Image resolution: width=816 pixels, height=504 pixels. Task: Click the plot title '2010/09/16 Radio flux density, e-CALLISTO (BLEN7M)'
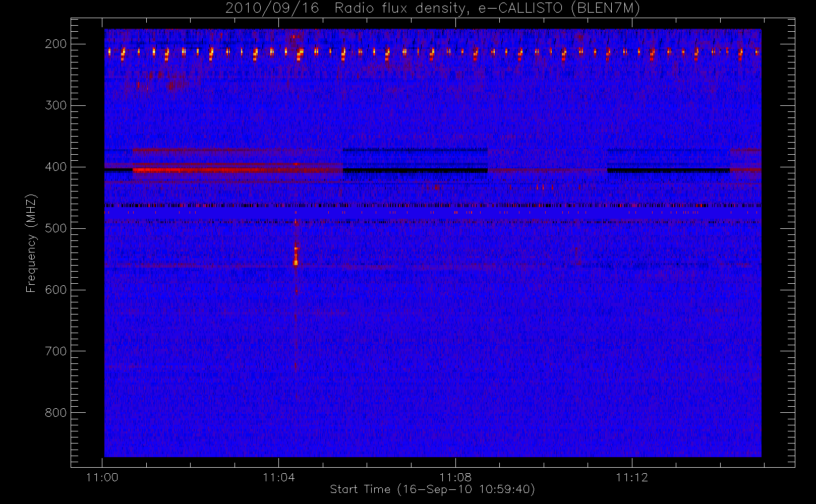433,8
